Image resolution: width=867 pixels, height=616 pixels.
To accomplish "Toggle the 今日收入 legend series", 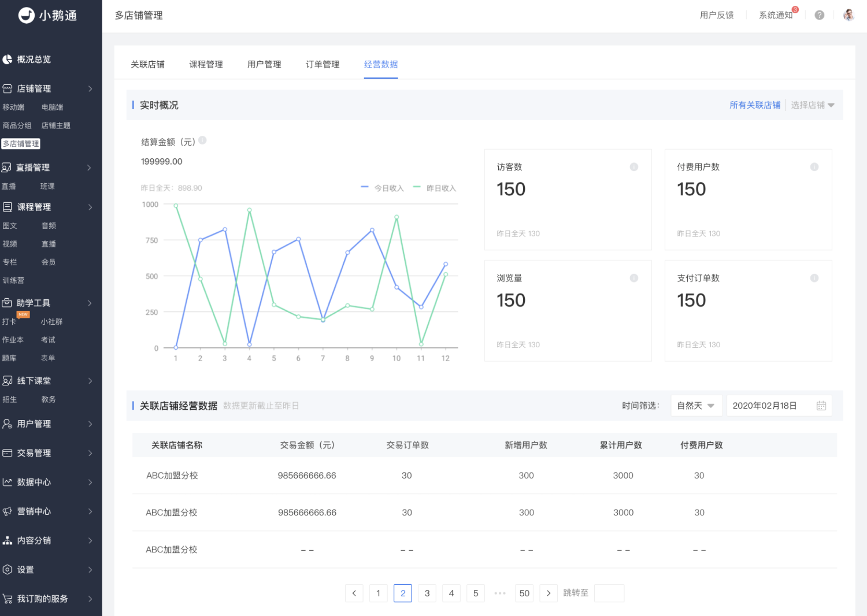I will [382, 188].
